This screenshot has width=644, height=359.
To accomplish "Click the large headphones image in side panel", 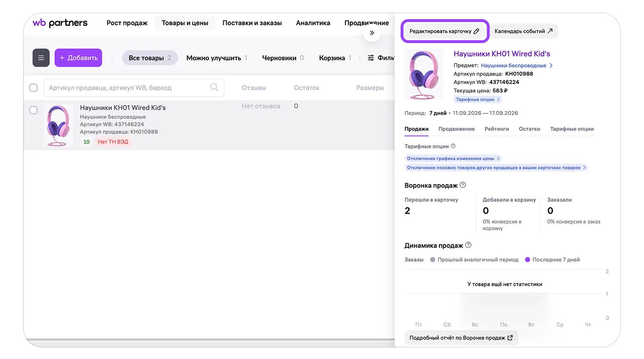I will [x=424, y=75].
